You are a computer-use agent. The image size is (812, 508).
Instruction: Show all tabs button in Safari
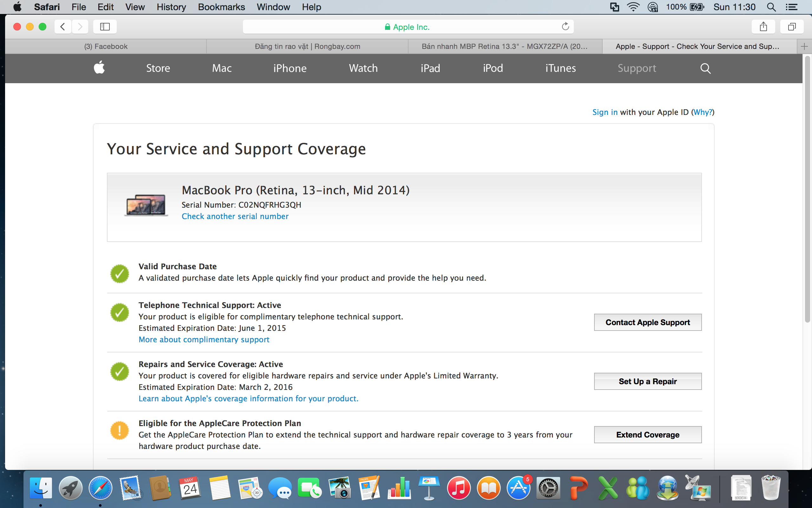click(x=792, y=27)
